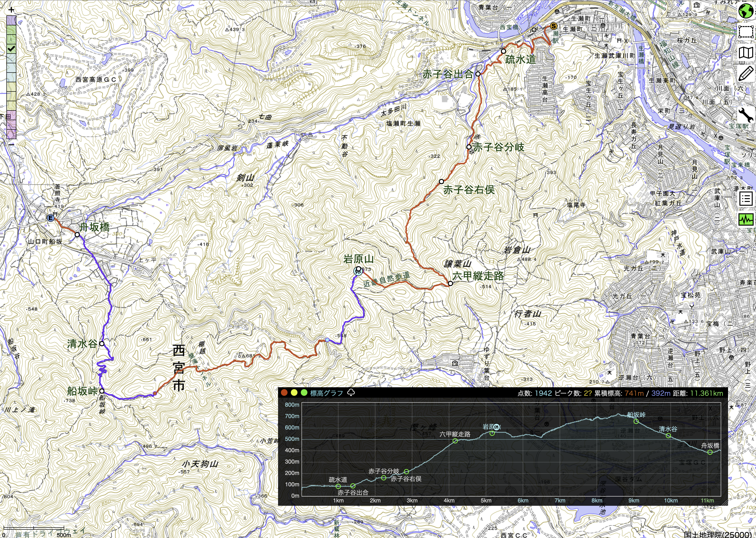Click the red track point east of 船坂峠
Screen dimensions: 756x538
coord(155,393)
